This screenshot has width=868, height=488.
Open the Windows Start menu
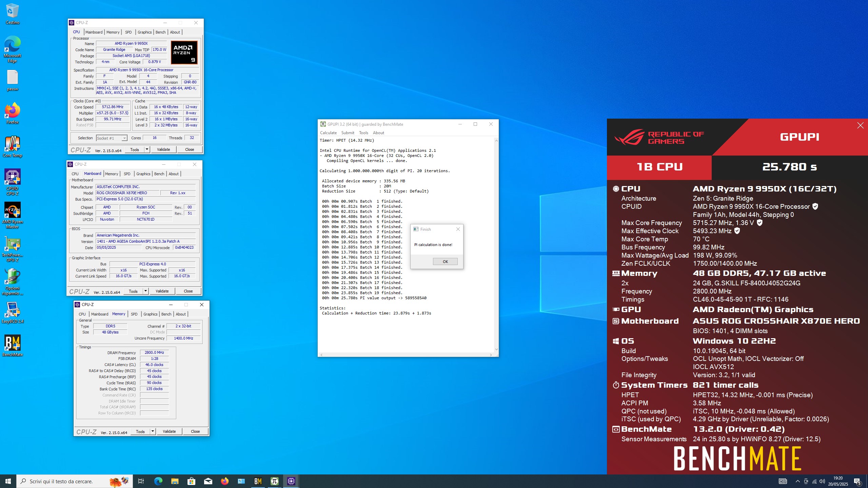(8, 481)
